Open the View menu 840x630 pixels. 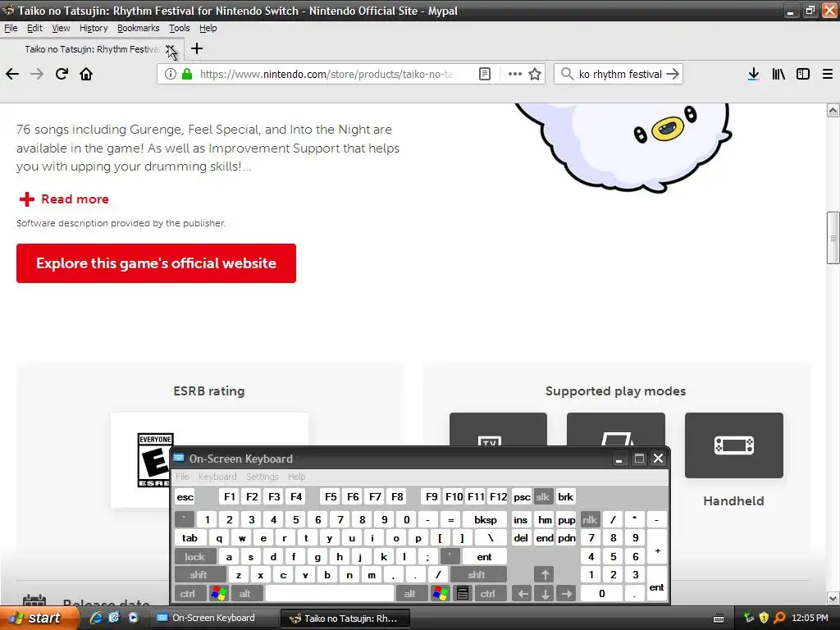(61, 28)
